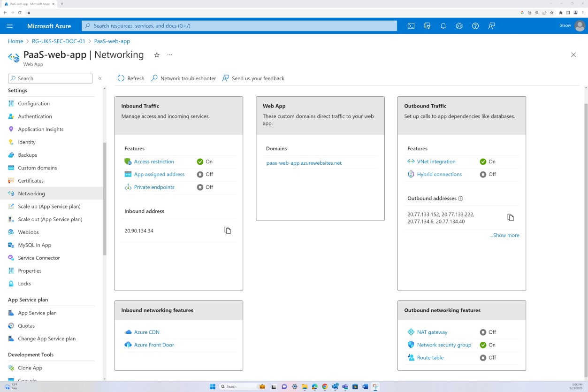Open the help question mark menu
The width and height of the screenshot is (588, 392).
[475, 26]
